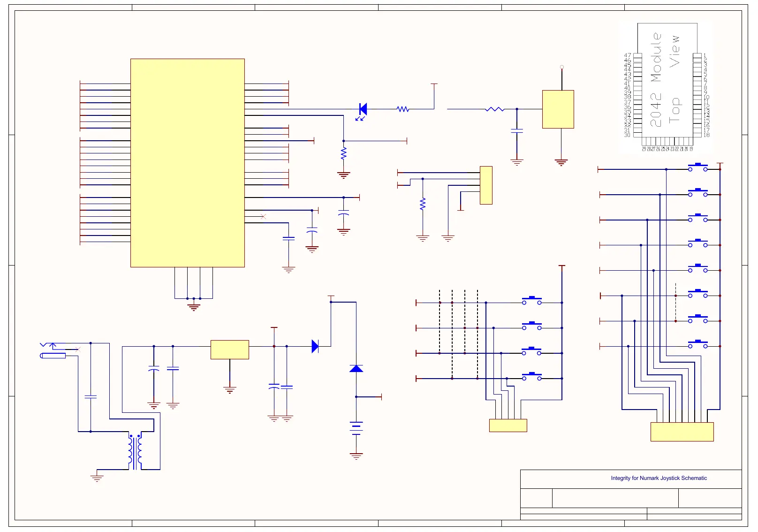Click the battery symbol
The width and height of the screenshot is (758, 532).
[x=356, y=428]
